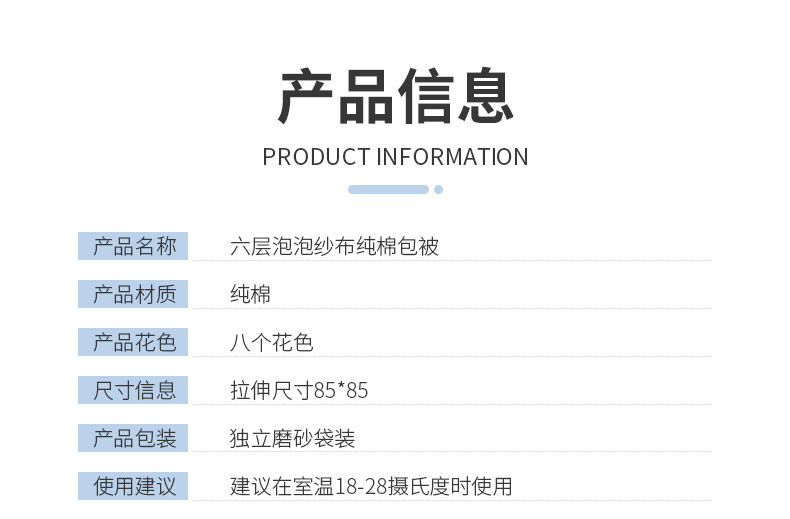790x519 pixels.
Task: Select the 产品材质 label
Action: [x=134, y=294]
